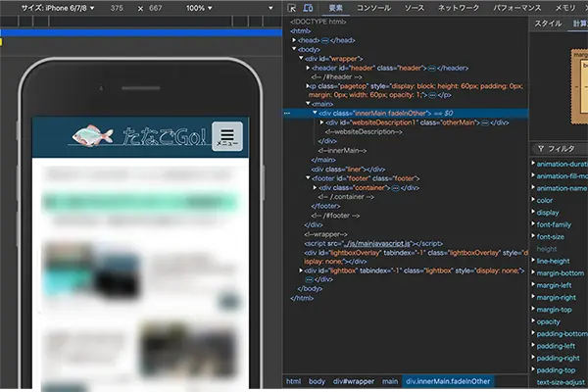The image size is (588, 392).
Task: Click the ellipsis beside the selected innerMain row
Action: (287, 113)
